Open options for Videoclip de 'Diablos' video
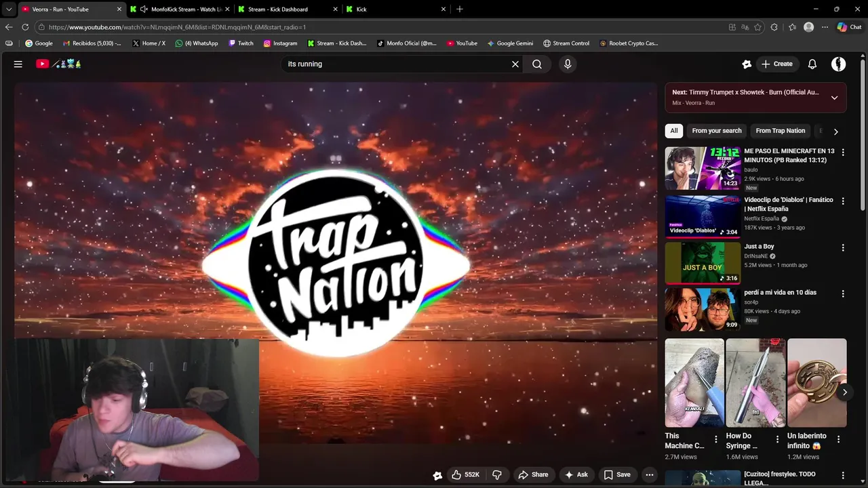The height and width of the screenshot is (488, 868). pyautogui.click(x=843, y=201)
